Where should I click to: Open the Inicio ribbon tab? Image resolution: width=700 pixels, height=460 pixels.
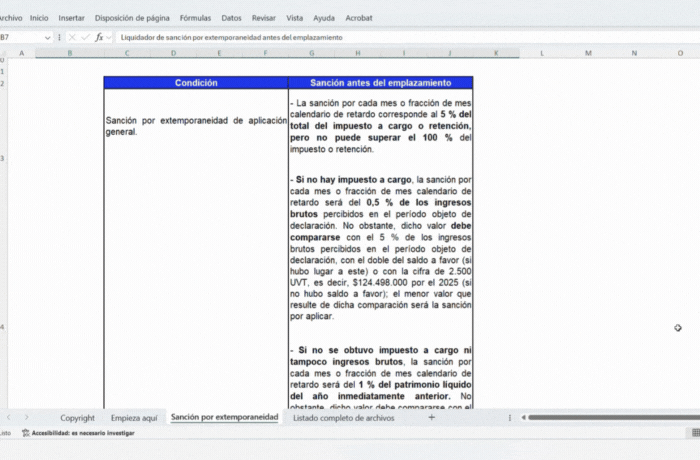click(39, 18)
